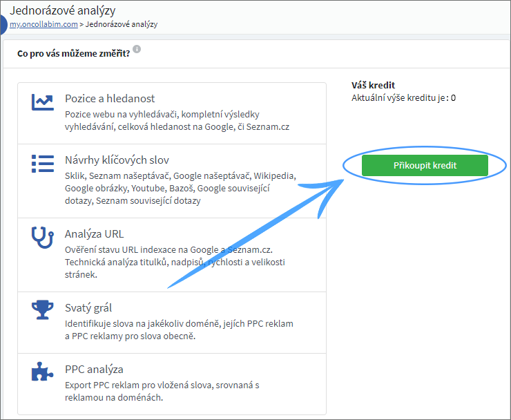Click the Svatý grál trophy icon
511x420 pixels.
[x=43, y=309]
